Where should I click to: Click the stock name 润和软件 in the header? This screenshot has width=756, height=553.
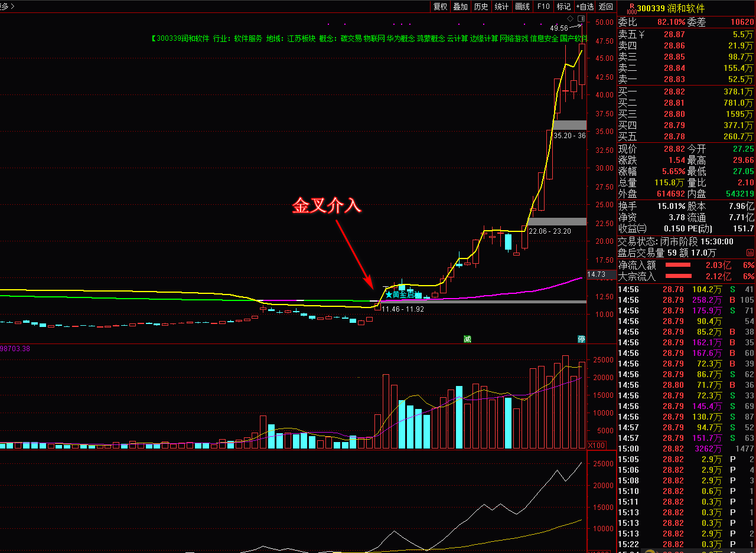click(x=686, y=8)
